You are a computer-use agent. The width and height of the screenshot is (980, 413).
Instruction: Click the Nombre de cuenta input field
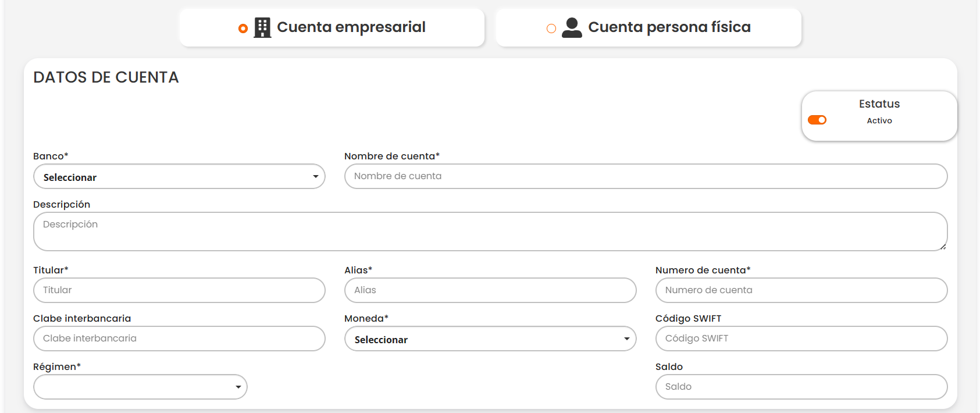point(646,176)
